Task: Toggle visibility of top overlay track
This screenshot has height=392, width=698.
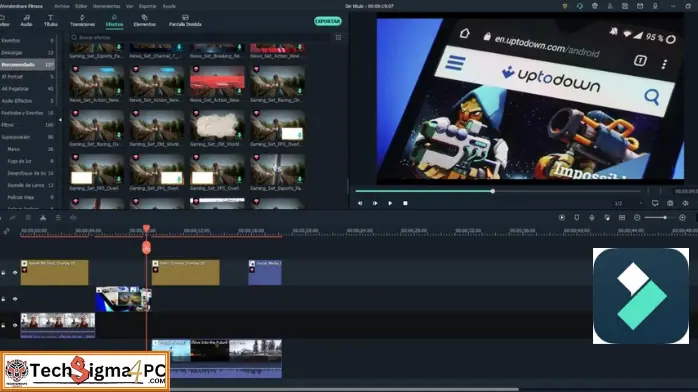Action: point(15,272)
